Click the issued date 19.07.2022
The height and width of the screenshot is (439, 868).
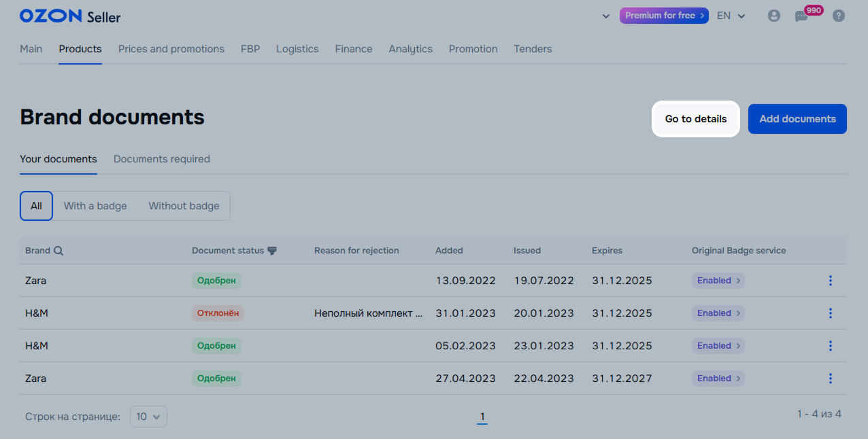pyautogui.click(x=544, y=281)
